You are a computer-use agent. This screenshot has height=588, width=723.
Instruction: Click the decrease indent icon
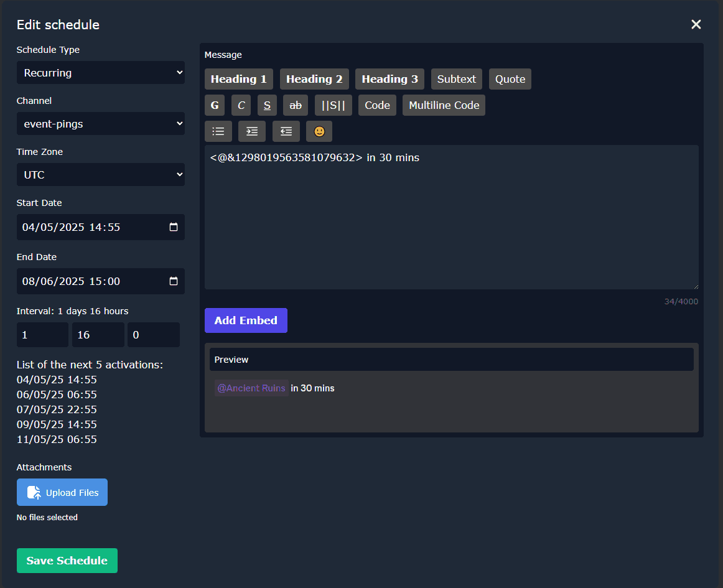286,131
